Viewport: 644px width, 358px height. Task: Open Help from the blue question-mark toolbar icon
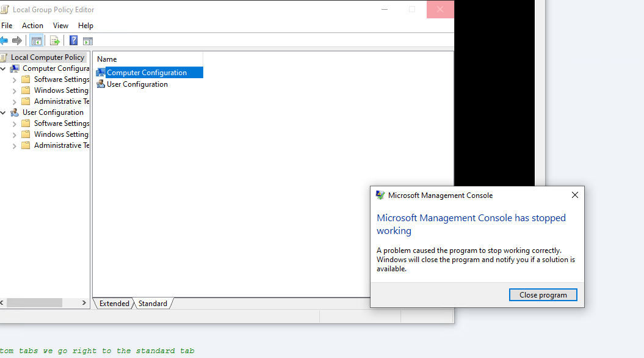click(73, 41)
